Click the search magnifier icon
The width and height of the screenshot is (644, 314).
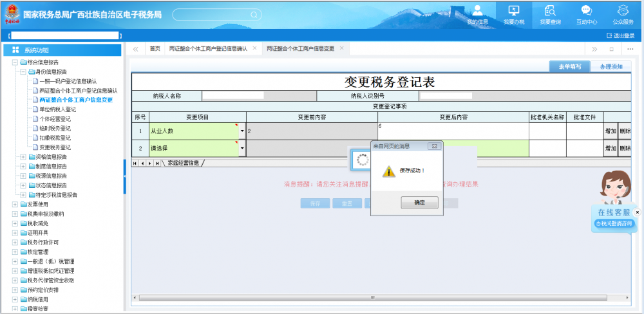coord(254,14)
